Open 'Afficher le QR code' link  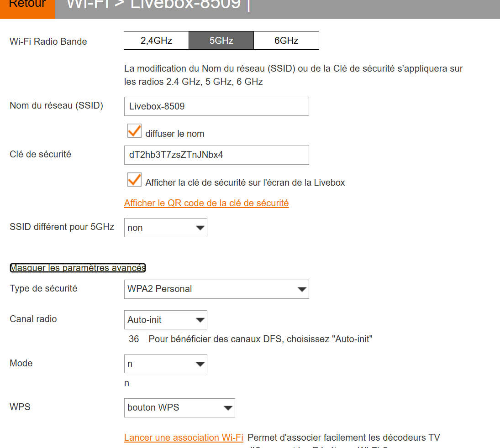coord(206,203)
